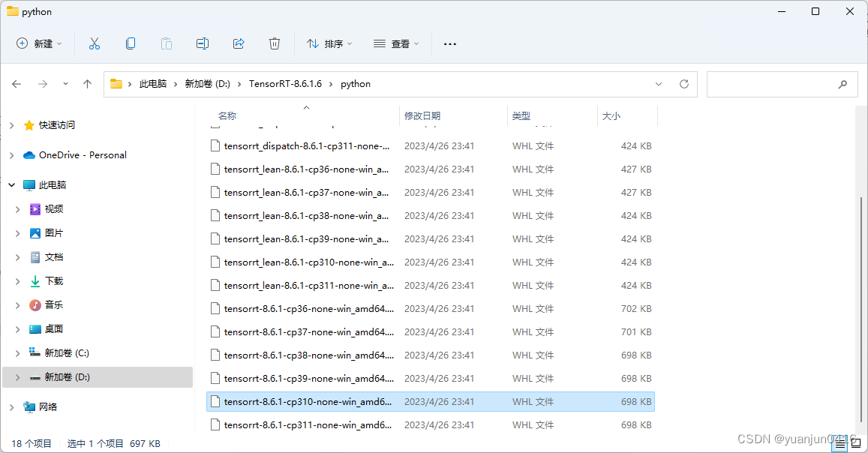Click 新加卷 (D:) breadcrumb in address bar
The image size is (868, 453).
click(x=207, y=84)
